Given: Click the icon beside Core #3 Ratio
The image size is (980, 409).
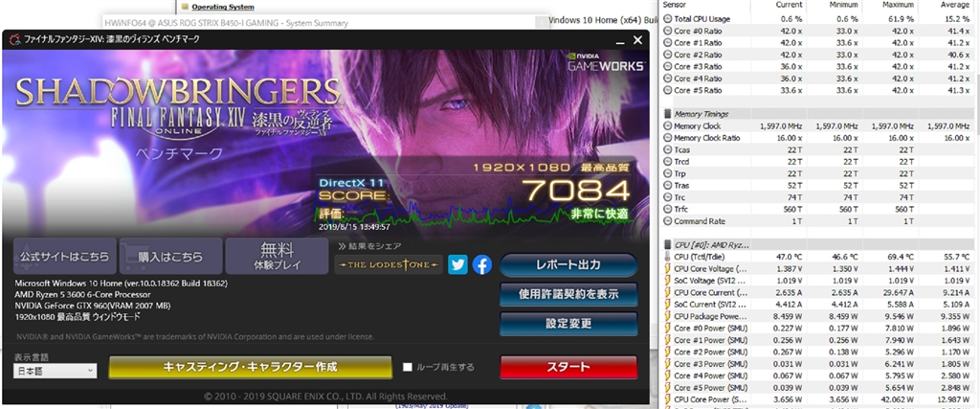Looking at the screenshot, I should pyautogui.click(x=668, y=67).
